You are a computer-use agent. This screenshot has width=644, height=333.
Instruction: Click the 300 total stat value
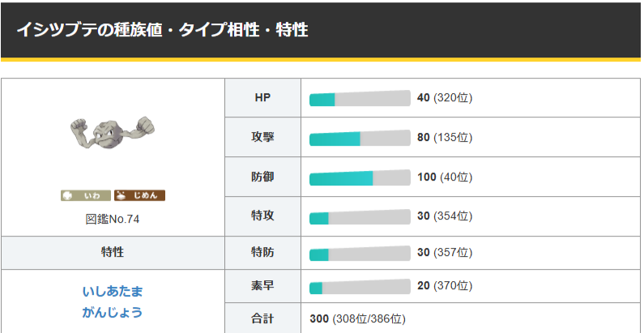click(x=319, y=318)
